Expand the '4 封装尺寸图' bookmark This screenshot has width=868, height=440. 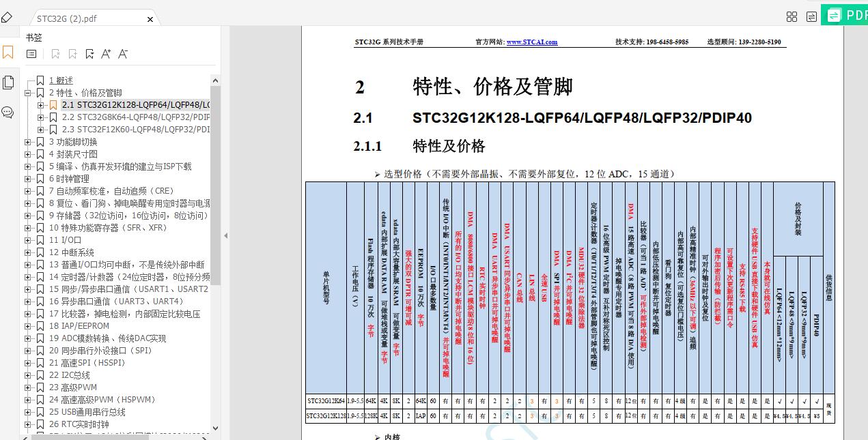click(28, 154)
